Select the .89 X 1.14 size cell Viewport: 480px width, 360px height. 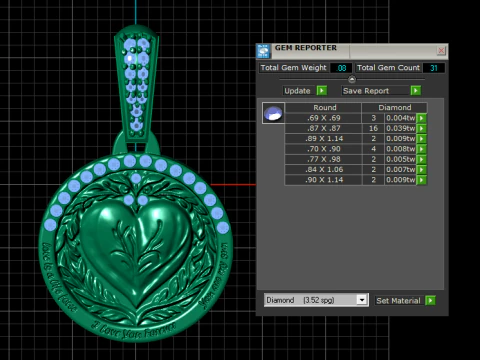click(324, 139)
